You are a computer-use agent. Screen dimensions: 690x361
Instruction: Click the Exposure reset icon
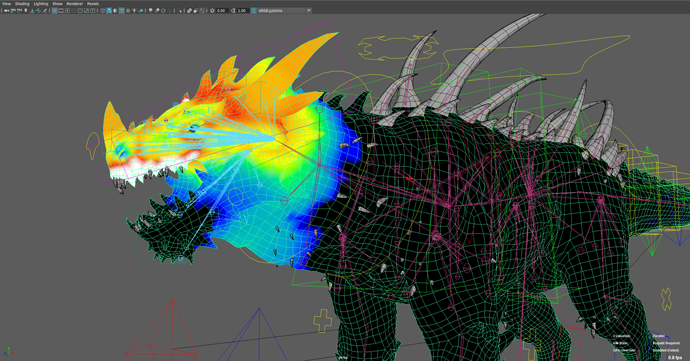pyautogui.click(x=212, y=10)
